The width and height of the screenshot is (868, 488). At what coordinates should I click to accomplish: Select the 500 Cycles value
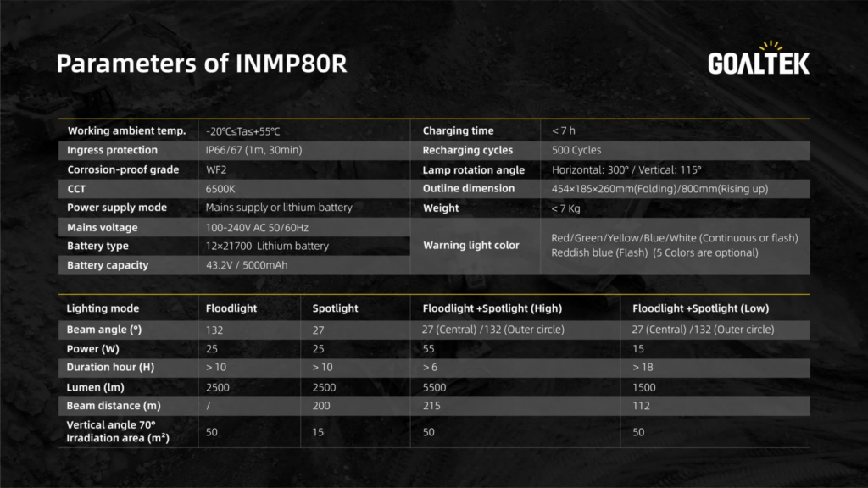tap(576, 151)
